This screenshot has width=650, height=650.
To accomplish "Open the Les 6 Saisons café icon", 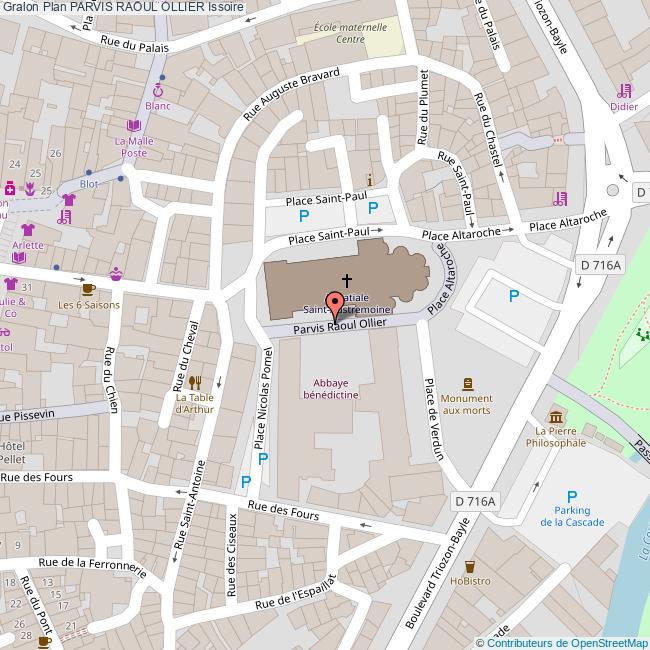I will tap(88, 289).
